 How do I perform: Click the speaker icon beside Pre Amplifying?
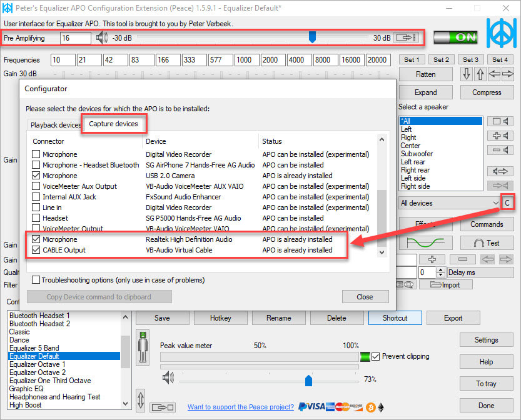pos(102,38)
